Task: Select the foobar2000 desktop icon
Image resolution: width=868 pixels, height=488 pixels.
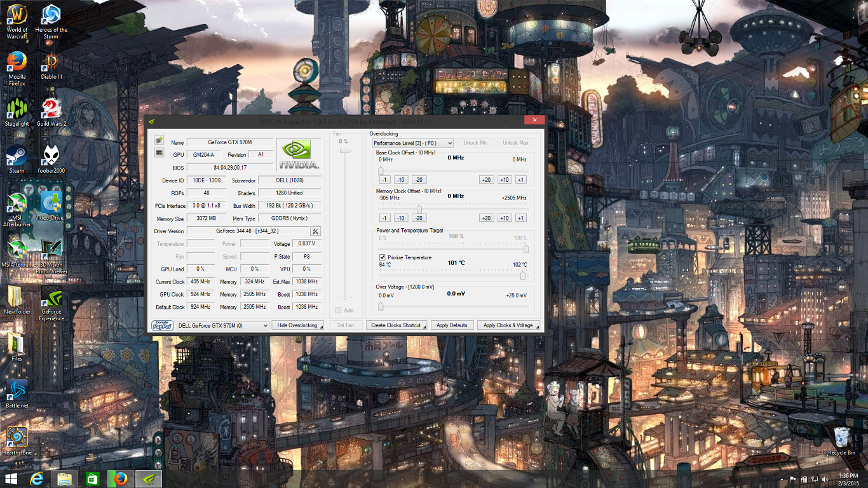Action: (x=51, y=159)
